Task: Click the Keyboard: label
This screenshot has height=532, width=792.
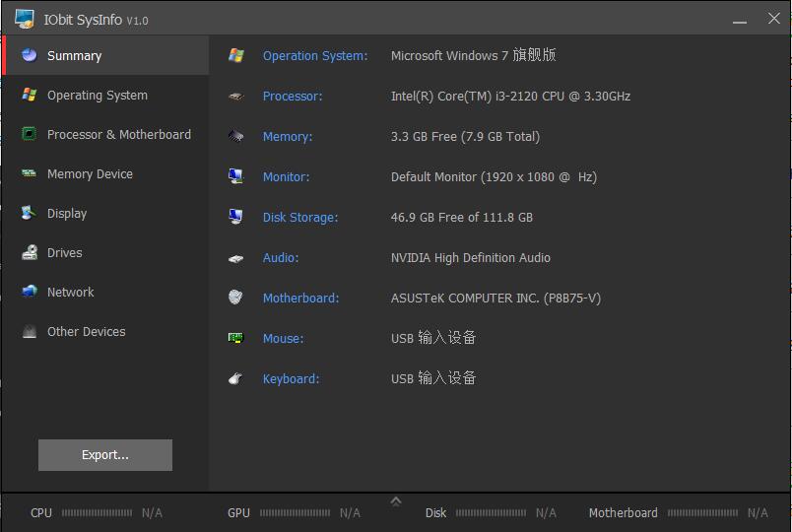Action: (x=291, y=379)
